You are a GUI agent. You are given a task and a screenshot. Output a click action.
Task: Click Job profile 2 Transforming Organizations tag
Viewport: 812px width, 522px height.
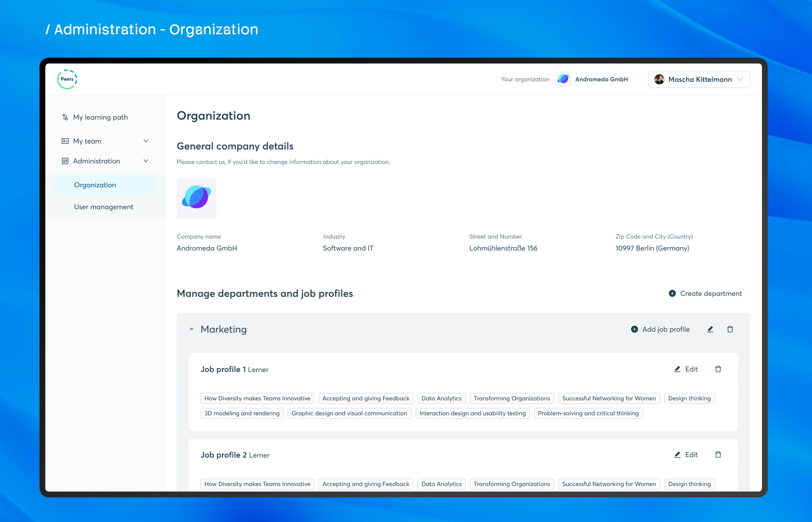(512, 484)
